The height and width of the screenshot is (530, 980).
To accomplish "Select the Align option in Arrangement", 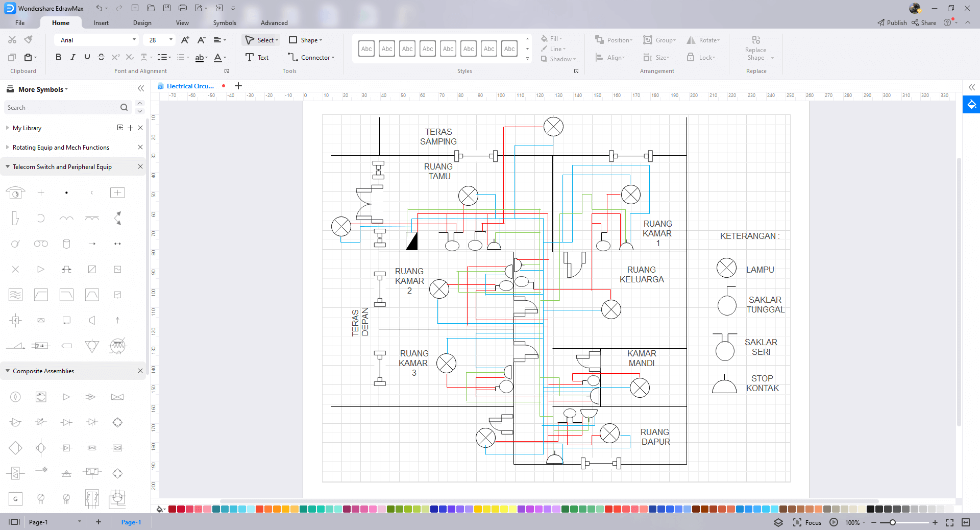I will (610, 57).
